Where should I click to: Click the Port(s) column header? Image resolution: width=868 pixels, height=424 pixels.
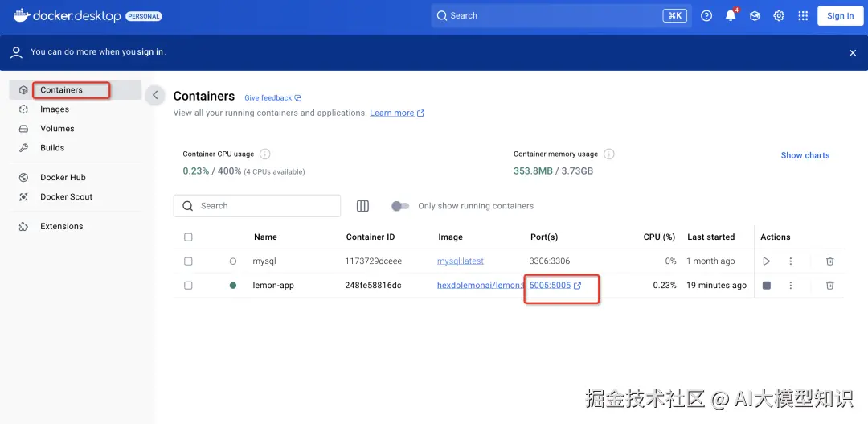543,237
